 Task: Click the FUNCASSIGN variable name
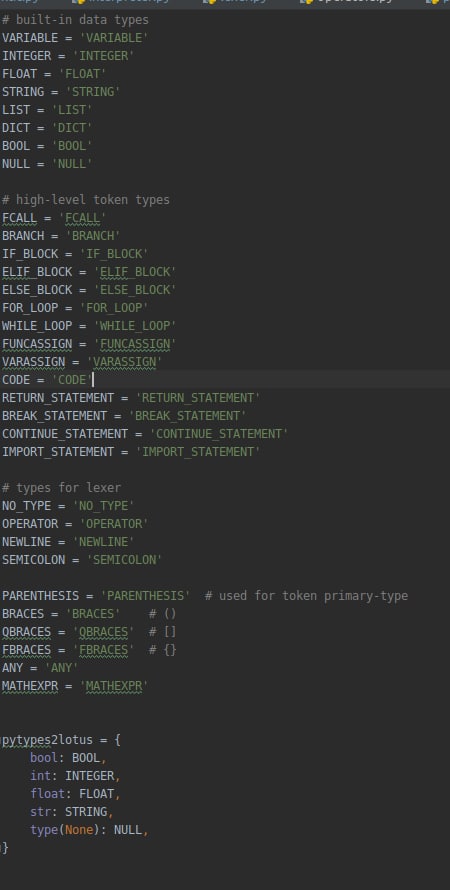(x=37, y=344)
